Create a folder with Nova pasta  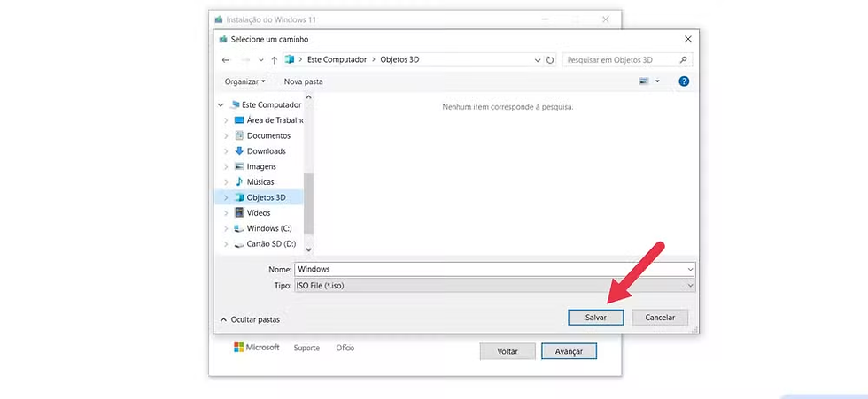coord(303,81)
